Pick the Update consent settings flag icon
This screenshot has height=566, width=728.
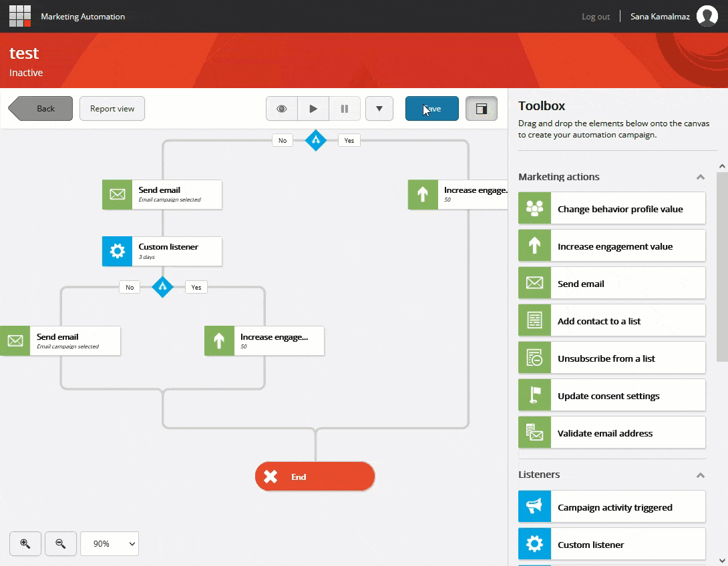click(535, 395)
